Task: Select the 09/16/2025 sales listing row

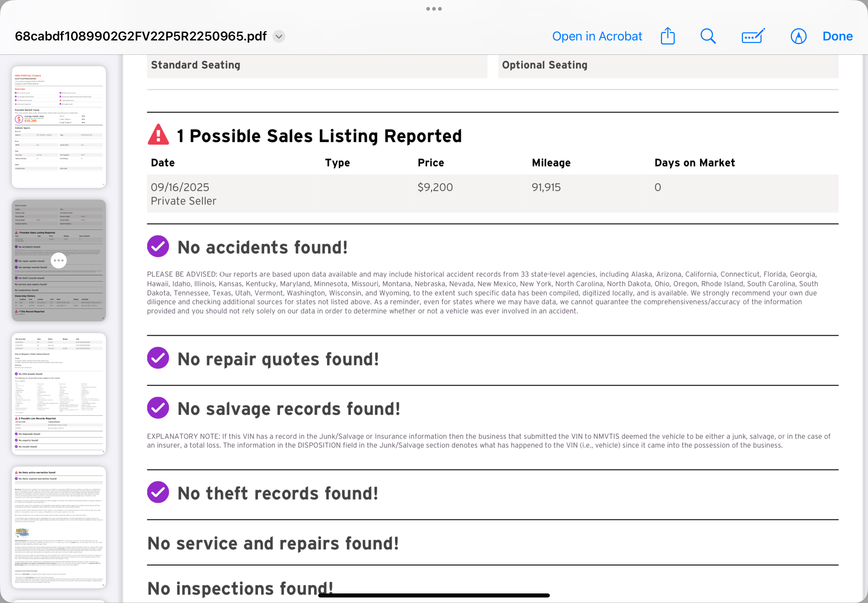Action: (492, 193)
